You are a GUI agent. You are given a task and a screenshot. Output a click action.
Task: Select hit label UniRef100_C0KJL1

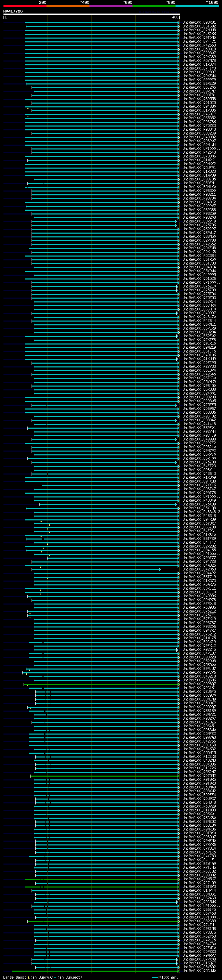click(x=199, y=589)
